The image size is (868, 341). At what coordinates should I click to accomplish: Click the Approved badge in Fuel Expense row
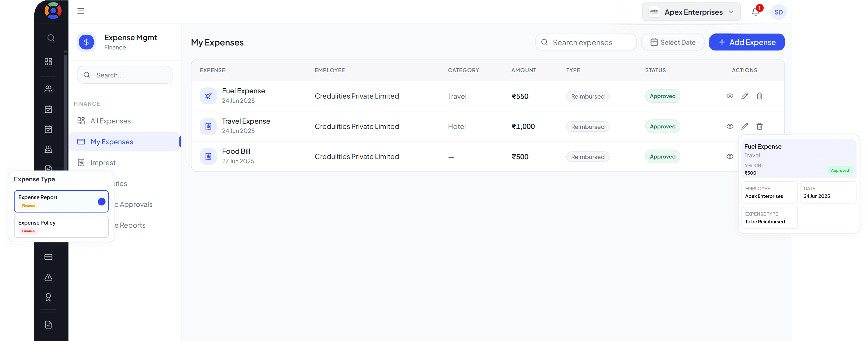(x=663, y=96)
